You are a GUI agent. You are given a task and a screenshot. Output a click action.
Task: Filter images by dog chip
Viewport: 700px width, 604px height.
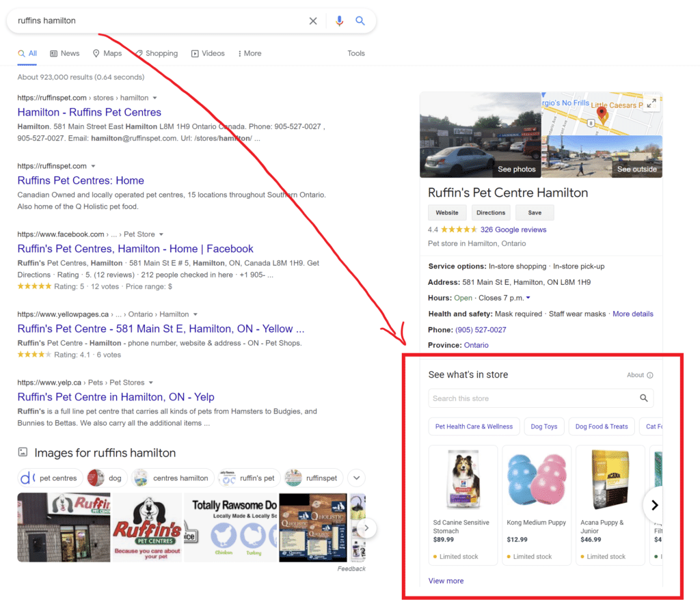tap(107, 478)
